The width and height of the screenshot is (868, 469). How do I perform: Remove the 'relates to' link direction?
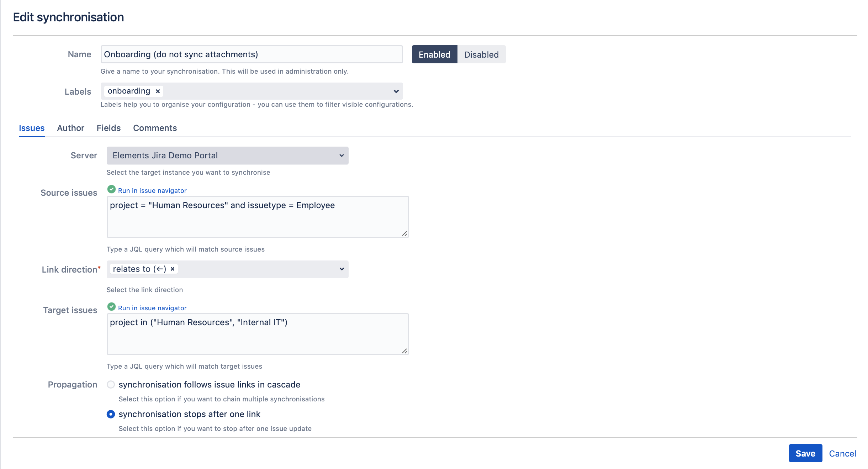(x=173, y=269)
